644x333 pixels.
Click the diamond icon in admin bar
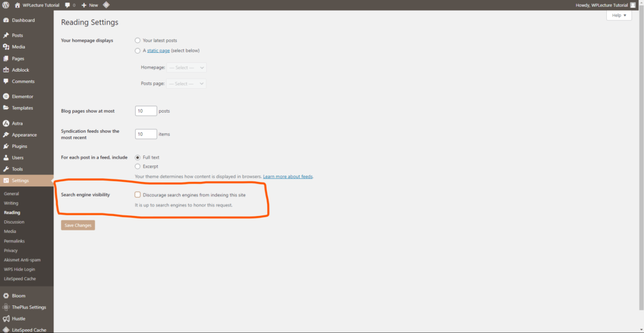pos(106,5)
